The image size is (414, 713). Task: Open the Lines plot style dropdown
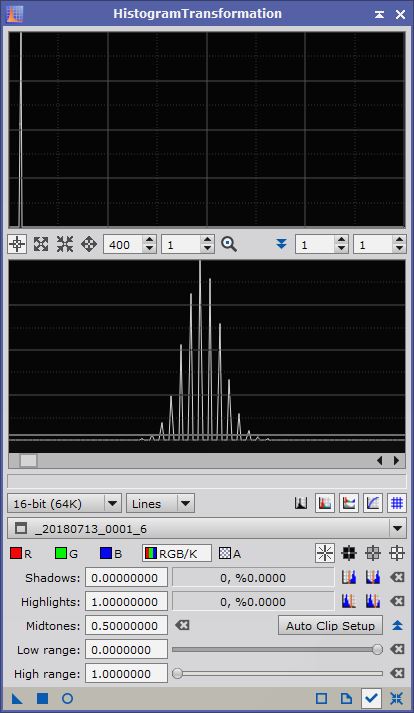tap(160, 503)
